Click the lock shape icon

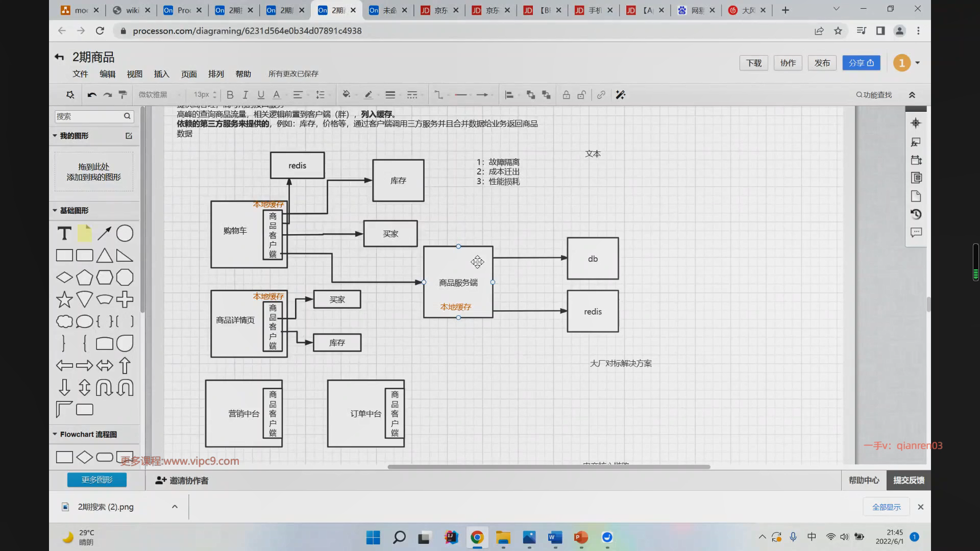tap(566, 95)
